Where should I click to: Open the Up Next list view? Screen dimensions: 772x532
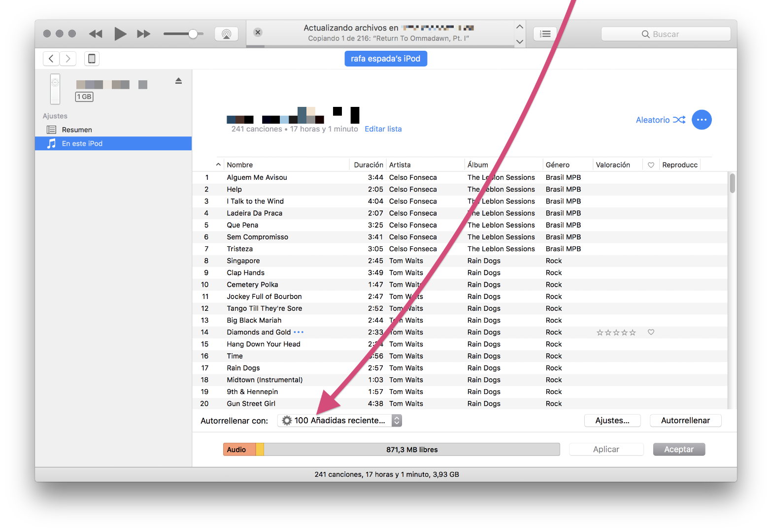point(545,34)
